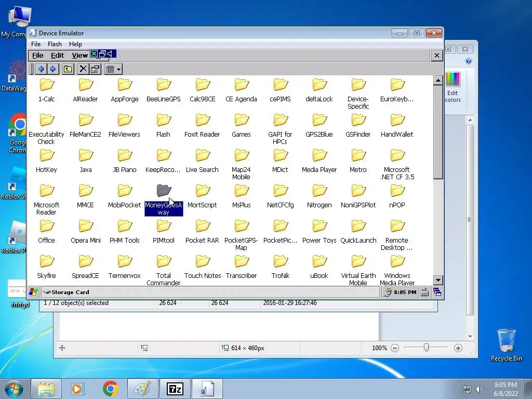The width and height of the screenshot is (532, 399).
Task: Open the Windows CE Edit menu
Action: [57, 55]
